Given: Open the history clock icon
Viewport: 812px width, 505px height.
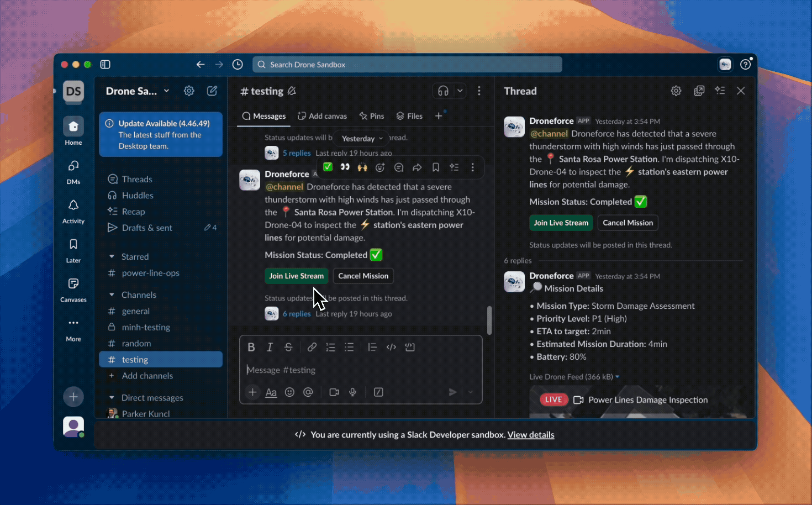Looking at the screenshot, I should [x=238, y=65].
